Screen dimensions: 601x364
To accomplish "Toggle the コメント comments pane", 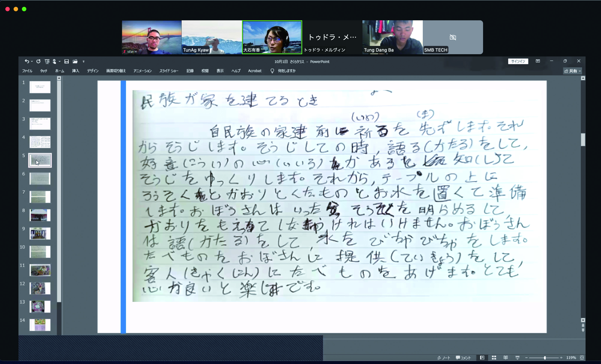I will [463, 358].
